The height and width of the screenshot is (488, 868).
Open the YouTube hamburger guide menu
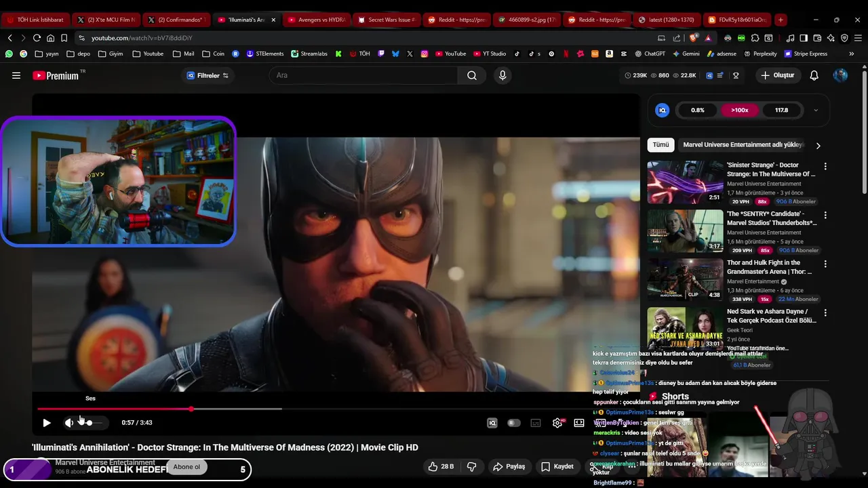(x=16, y=76)
